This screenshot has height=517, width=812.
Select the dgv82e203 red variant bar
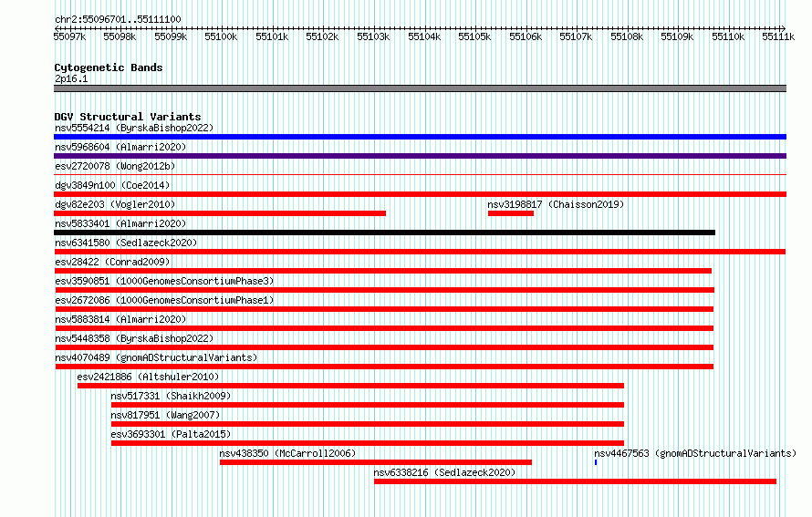[x=220, y=213]
